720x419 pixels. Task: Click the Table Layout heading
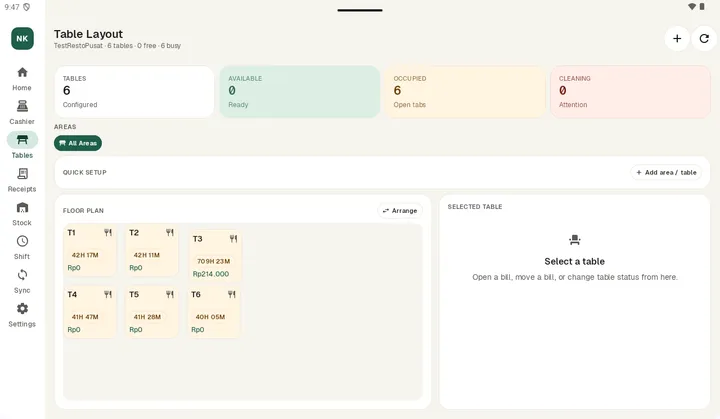point(88,34)
